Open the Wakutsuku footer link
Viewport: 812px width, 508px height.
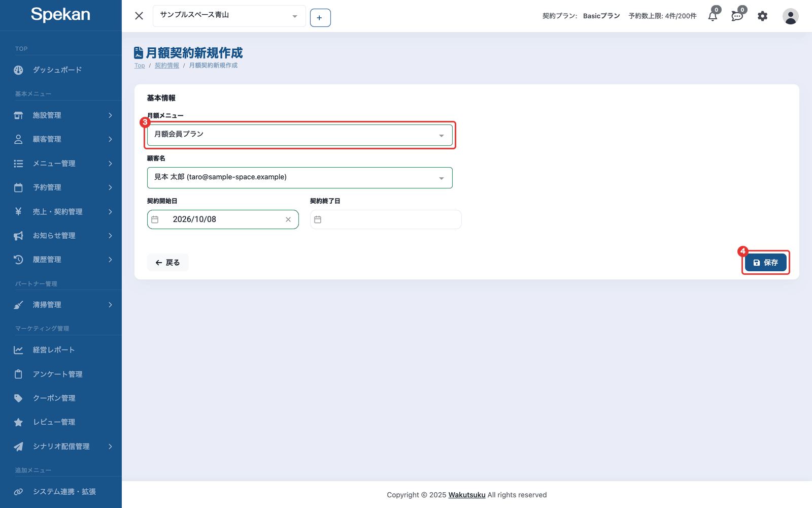pos(467,495)
